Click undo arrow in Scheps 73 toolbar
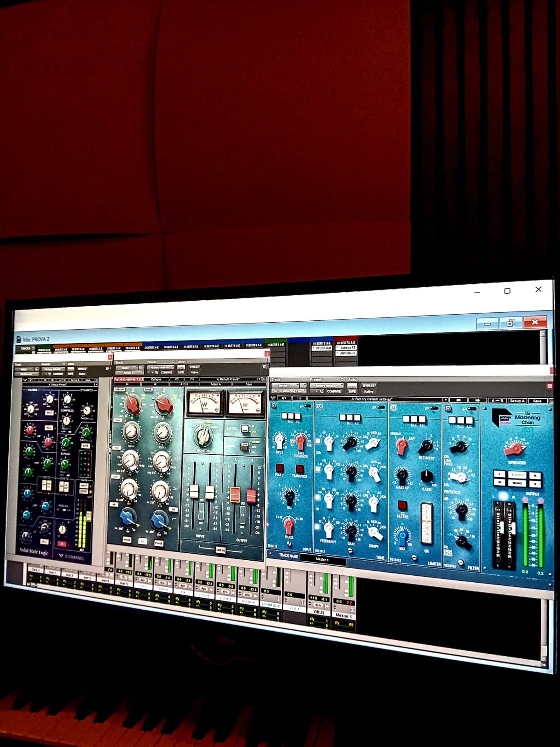 coord(177,379)
